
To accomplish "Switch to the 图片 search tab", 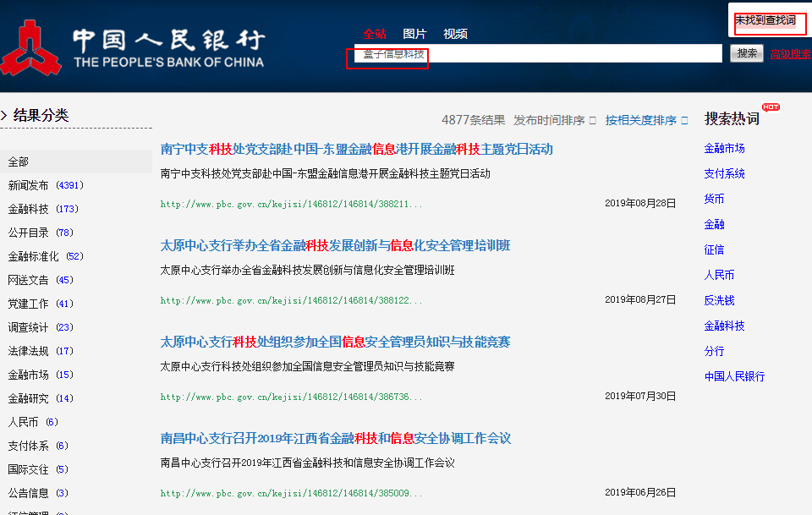I will (414, 34).
